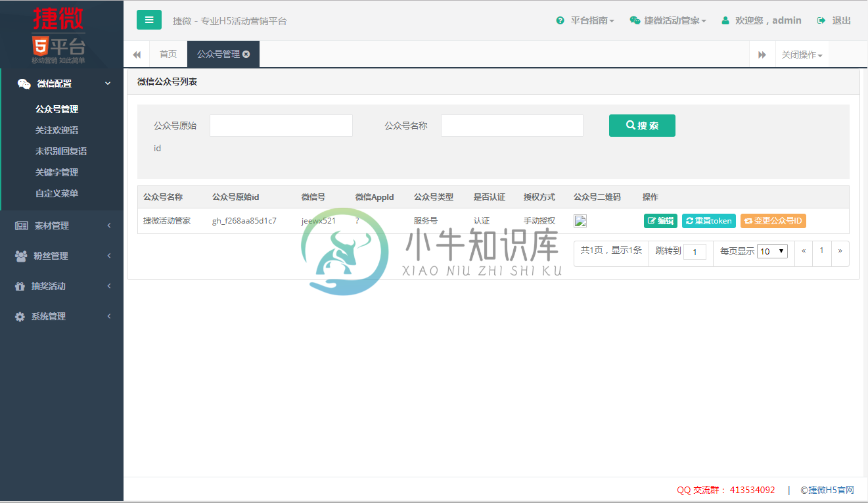This screenshot has height=503, width=868.
Task: Click the 捷微活动管家 table cell
Action: 167,221
